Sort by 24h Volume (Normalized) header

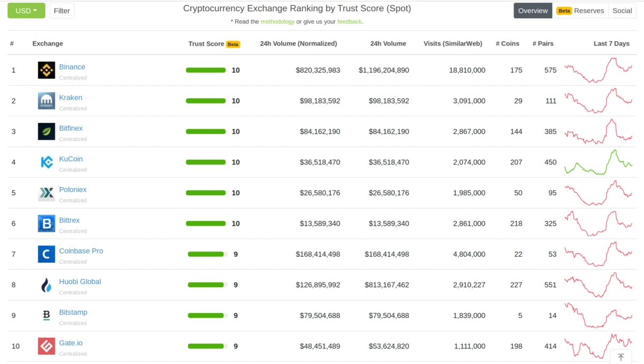click(x=298, y=43)
